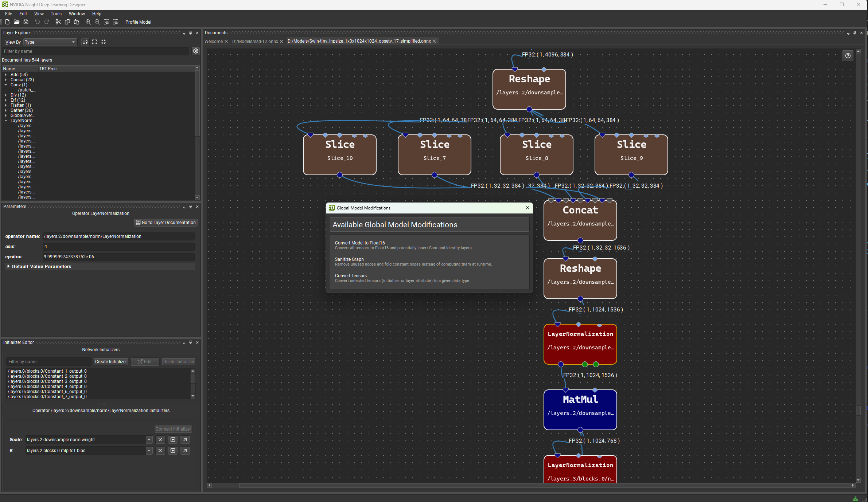Click the scissors Cut icon
Image resolution: width=868 pixels, height=502 pixels.
coord(58,22)
